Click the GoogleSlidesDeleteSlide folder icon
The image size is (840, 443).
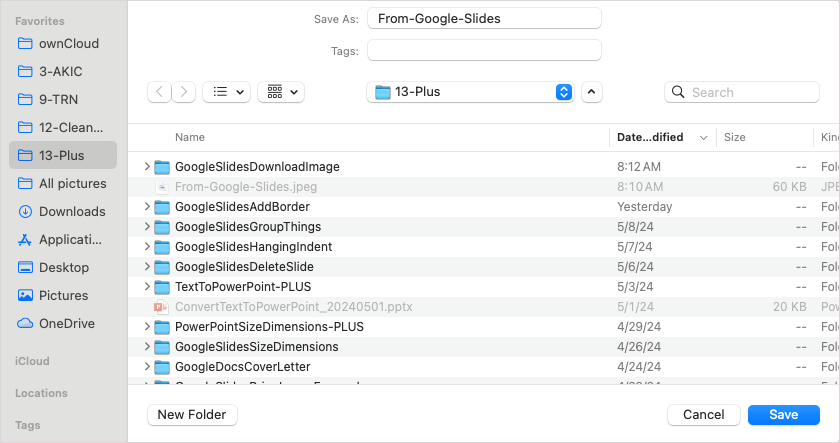pos(162,267)
